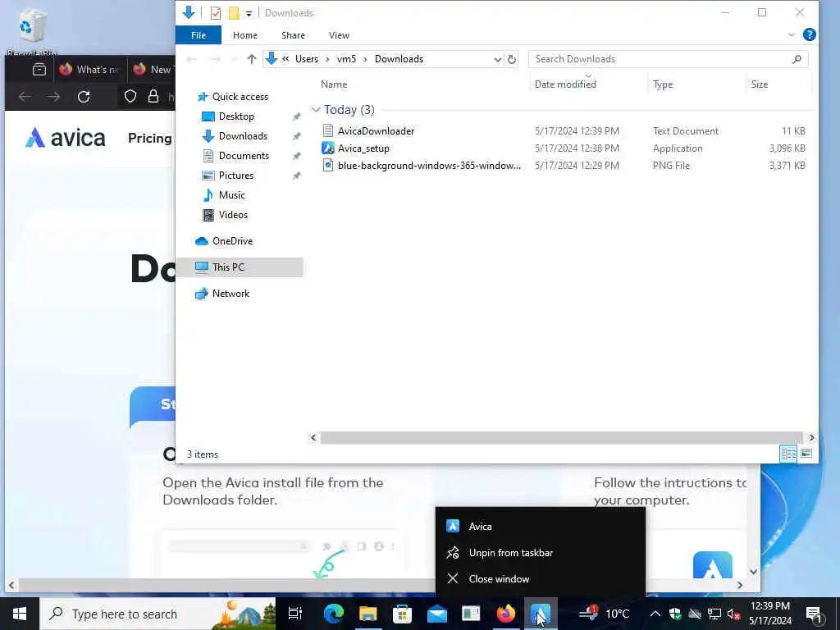Click the Properties quick access toolbar icon
The width and height of the screenshot is (840, 630).
(x=216, y=13)
